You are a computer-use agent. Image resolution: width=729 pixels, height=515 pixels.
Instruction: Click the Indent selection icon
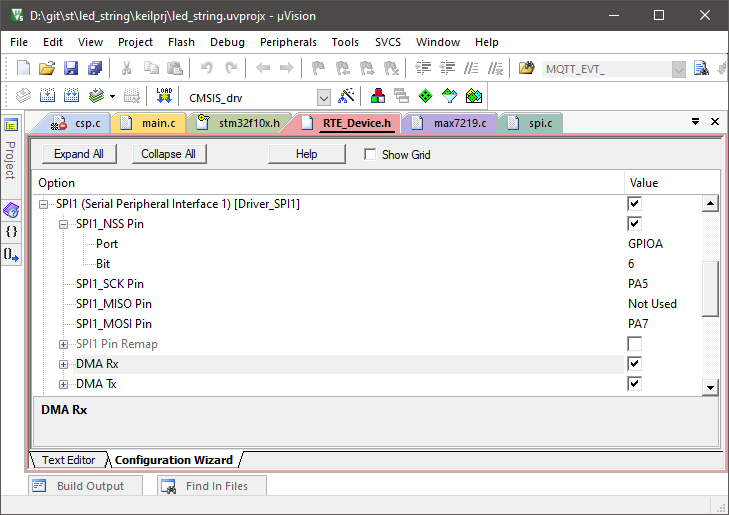423,68
